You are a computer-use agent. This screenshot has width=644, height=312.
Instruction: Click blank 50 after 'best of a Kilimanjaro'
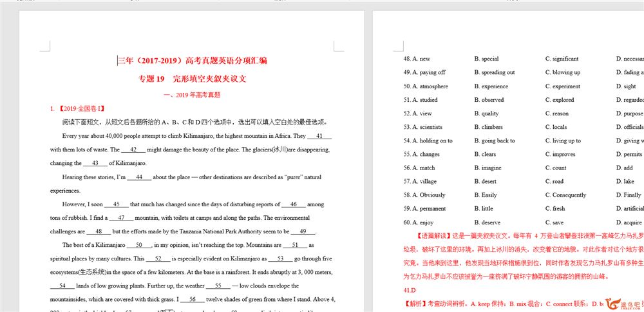pos(139,245)
